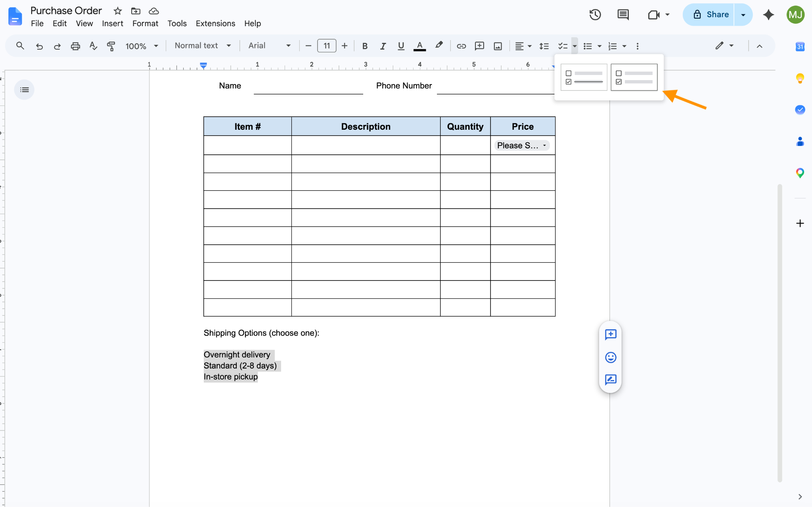
Task: Click the Share button
Action: 709,15
